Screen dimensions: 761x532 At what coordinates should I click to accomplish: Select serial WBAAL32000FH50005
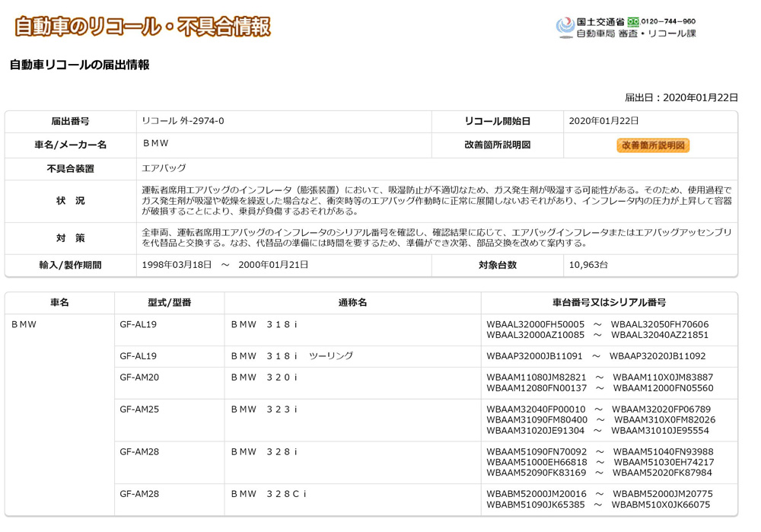[535, 324]
